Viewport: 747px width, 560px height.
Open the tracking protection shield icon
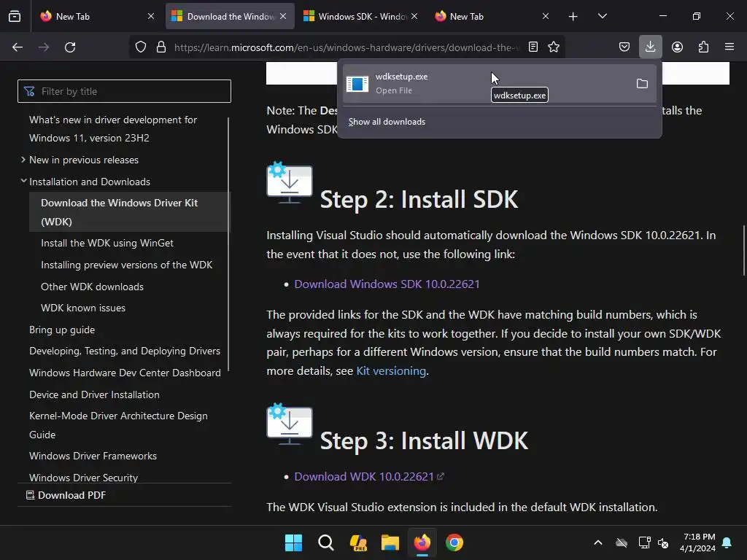click(x=141, y=47)
